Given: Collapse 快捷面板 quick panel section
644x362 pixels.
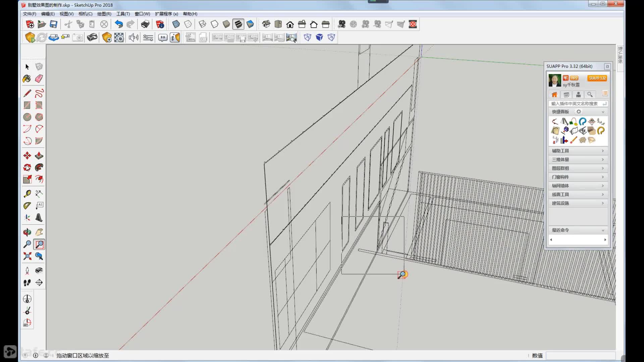Looking at the screenshot, I should click(x=603, y=112).
